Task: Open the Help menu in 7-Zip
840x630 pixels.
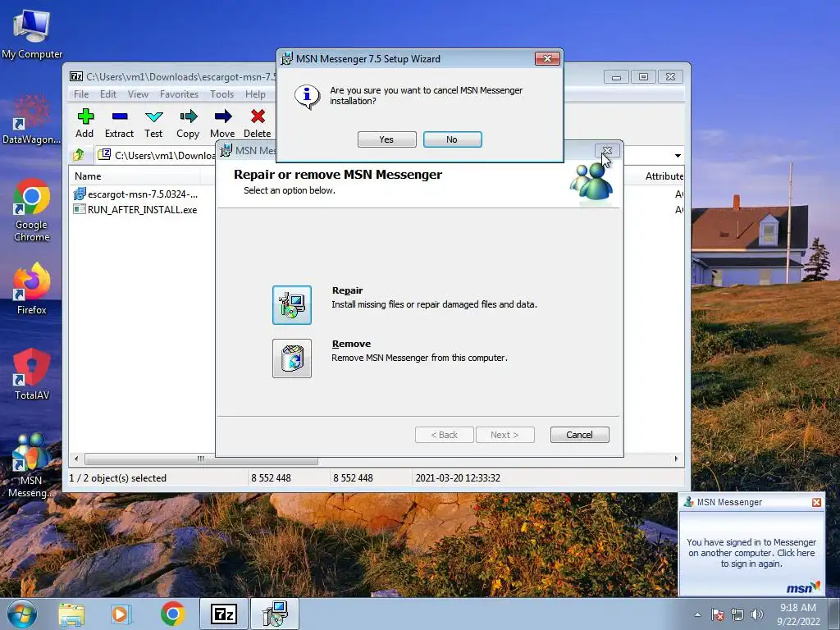Action: point(256,94)
